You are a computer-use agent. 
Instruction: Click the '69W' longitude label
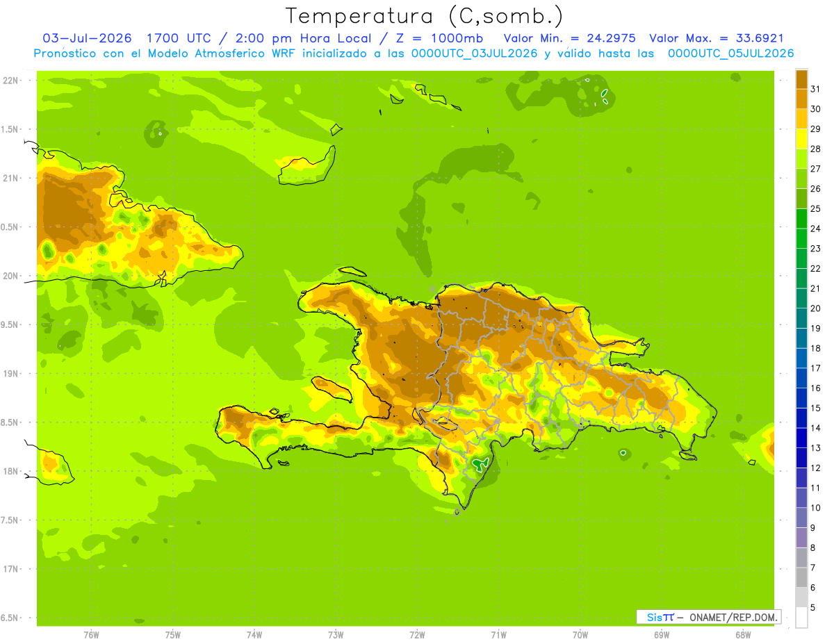[662, 635]
